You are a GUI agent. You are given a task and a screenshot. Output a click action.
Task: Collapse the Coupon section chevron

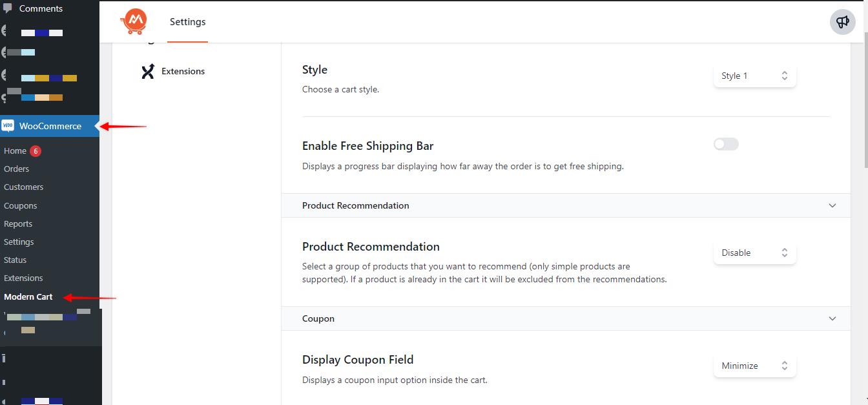832,318
